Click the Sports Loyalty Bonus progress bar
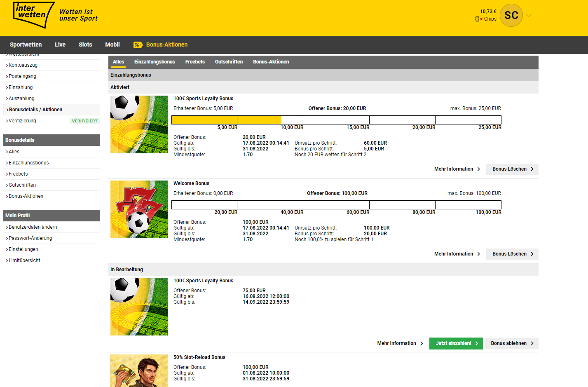This screenshot has width=588, height=387. [336, 120]
